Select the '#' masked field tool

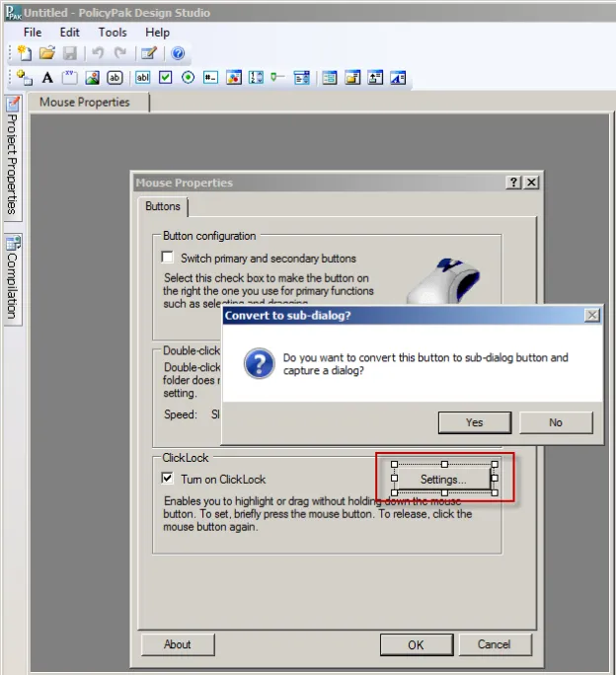coord(210,78)
